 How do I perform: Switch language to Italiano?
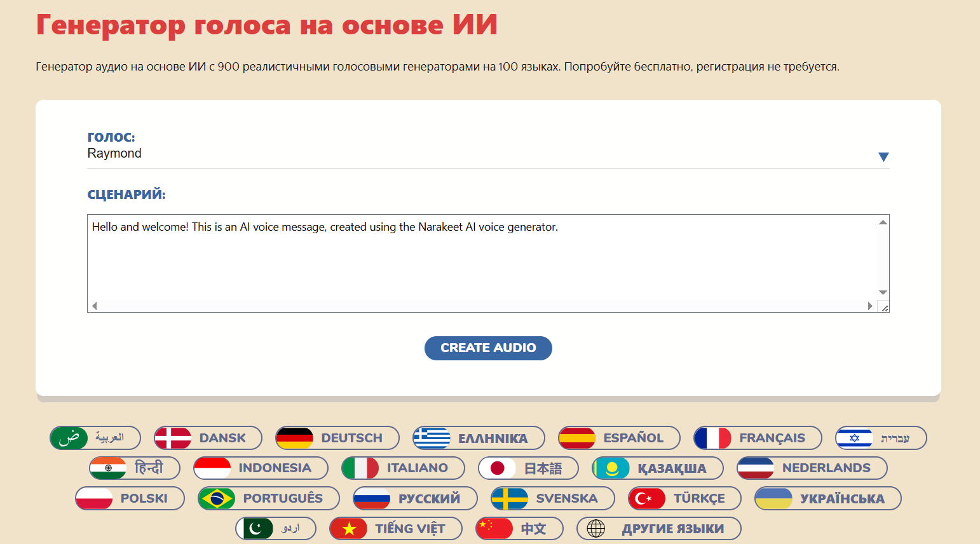click(x=403, y=468)
